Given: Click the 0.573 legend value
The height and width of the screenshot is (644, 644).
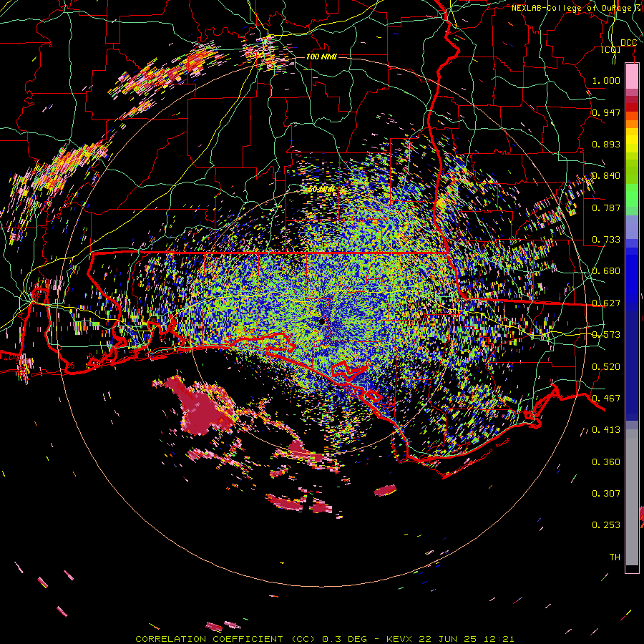Looking at the screenshot, I should pyautogui.click(x=606, y=335).
